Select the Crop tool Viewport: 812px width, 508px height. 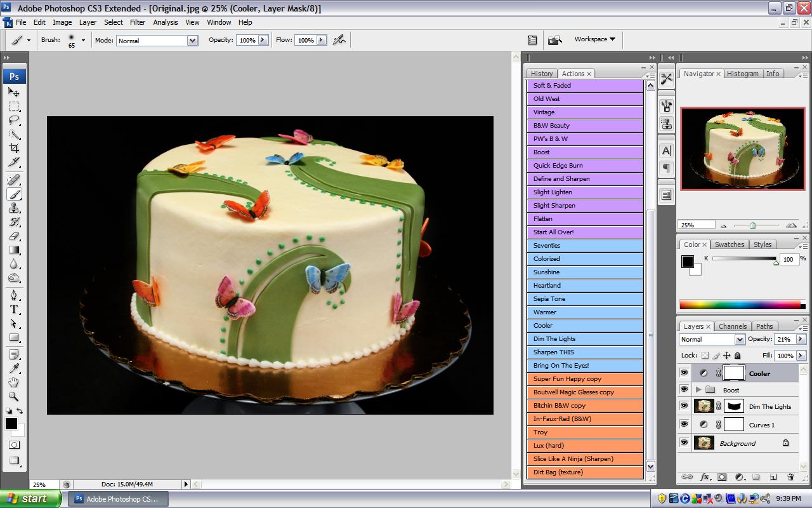tap(14, 148)
